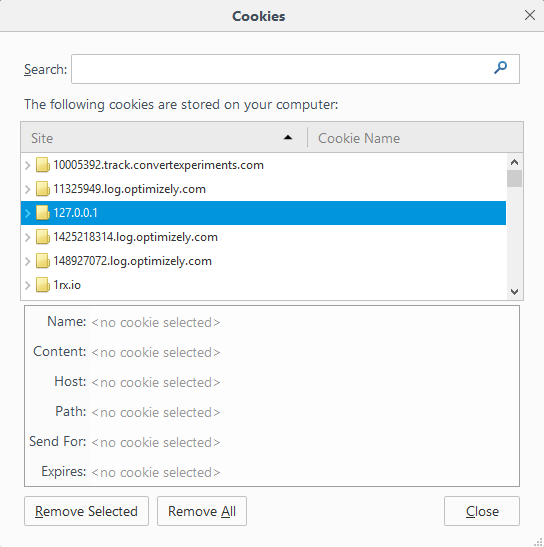Click the Remove All button

[x=202, y=511]
